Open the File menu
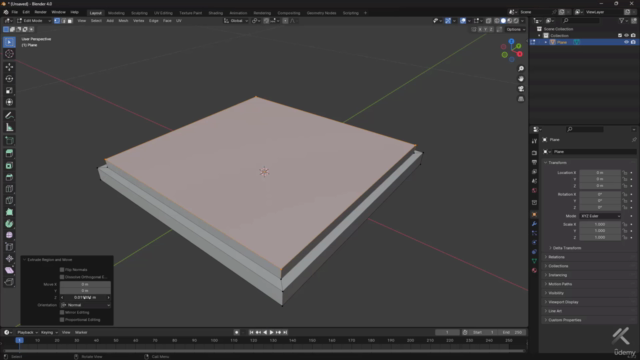The image size is (640, 360). (15, 12)
